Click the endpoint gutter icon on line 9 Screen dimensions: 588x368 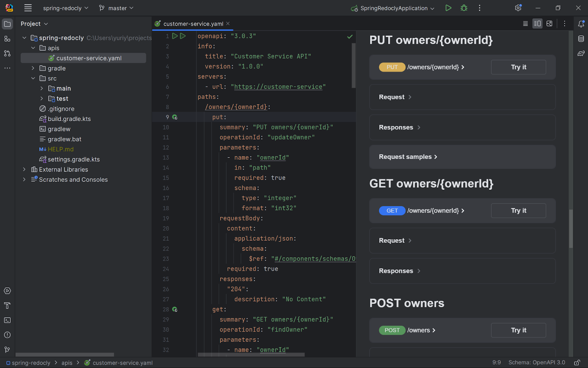tap(175, 117)
